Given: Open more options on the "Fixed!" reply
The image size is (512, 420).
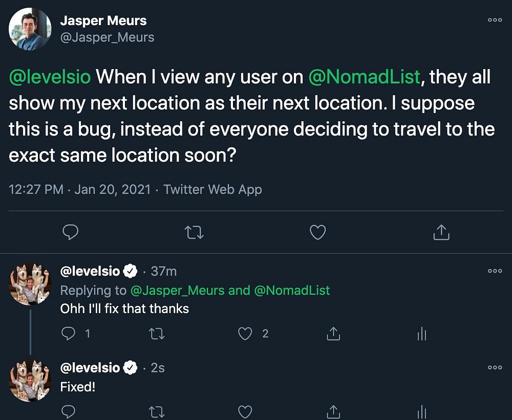Looking at the screenshot, I should tap(495, 367).
